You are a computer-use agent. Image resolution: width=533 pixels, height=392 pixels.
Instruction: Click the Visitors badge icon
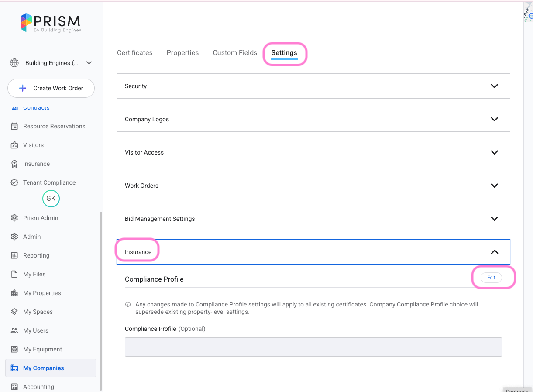[14, 145]
